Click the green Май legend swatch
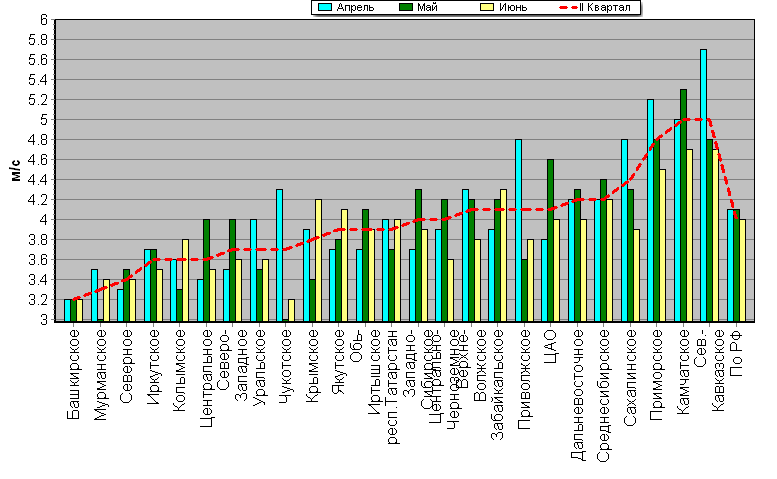Viewport: 777px width, 479px height. point(406,7)
